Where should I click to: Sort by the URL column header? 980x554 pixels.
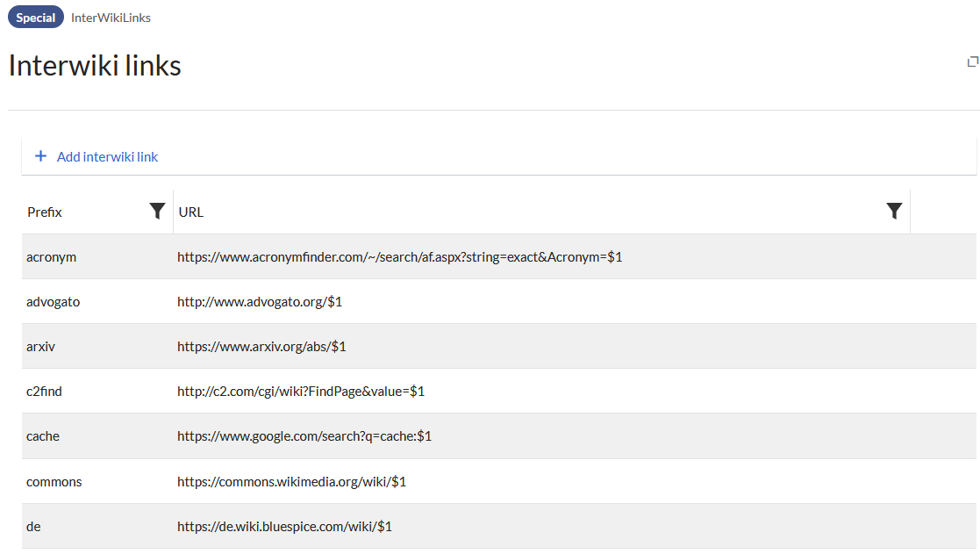(x=191, y=212)
